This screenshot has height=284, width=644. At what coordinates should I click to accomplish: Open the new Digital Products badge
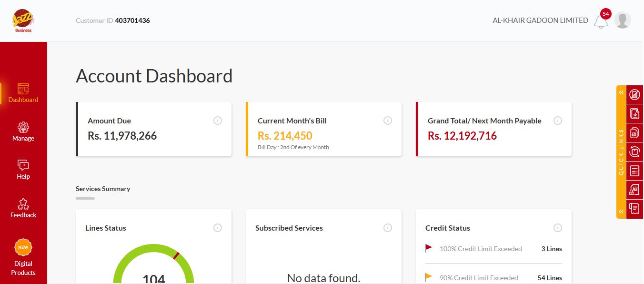point(23,248)
